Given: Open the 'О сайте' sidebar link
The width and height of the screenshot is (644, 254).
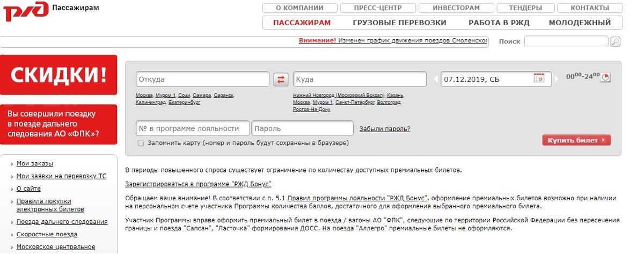Looking at the screenshot, I should (28, 188).
